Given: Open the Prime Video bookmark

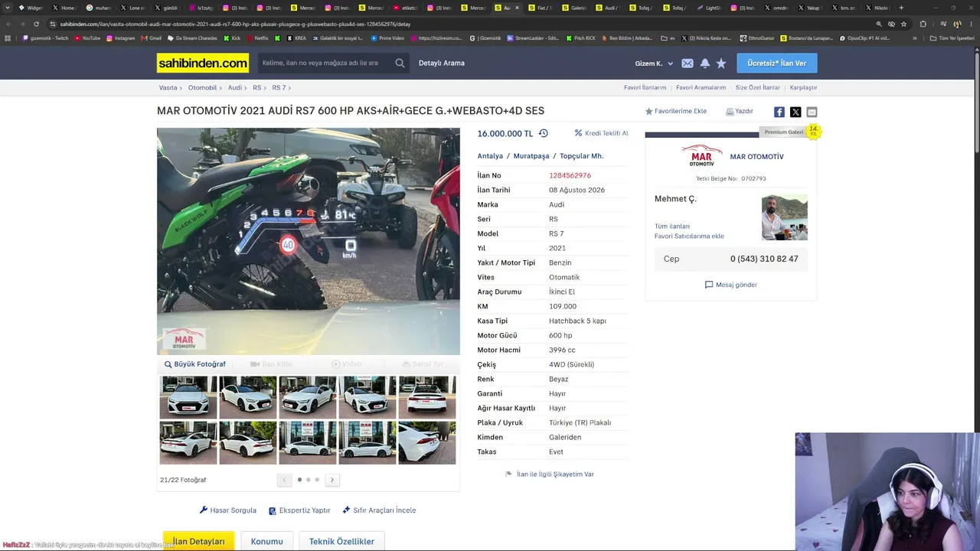Looking at the screenshot, I should [387, 38].
